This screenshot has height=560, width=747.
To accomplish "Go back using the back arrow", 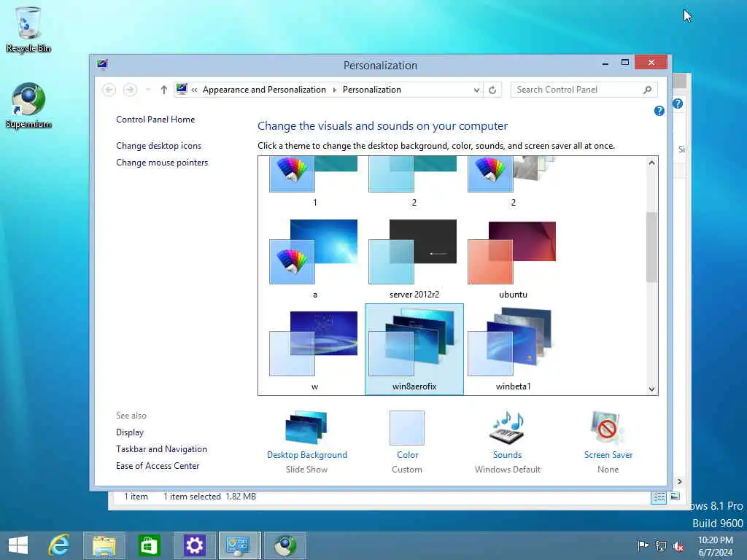I will point(109,90).
